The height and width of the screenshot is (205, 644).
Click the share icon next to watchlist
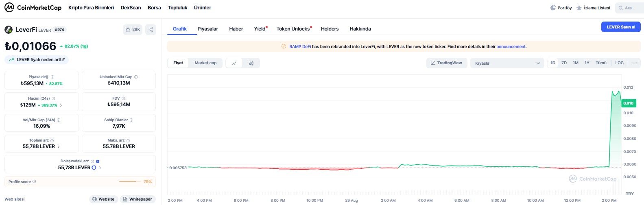[151, 30]
